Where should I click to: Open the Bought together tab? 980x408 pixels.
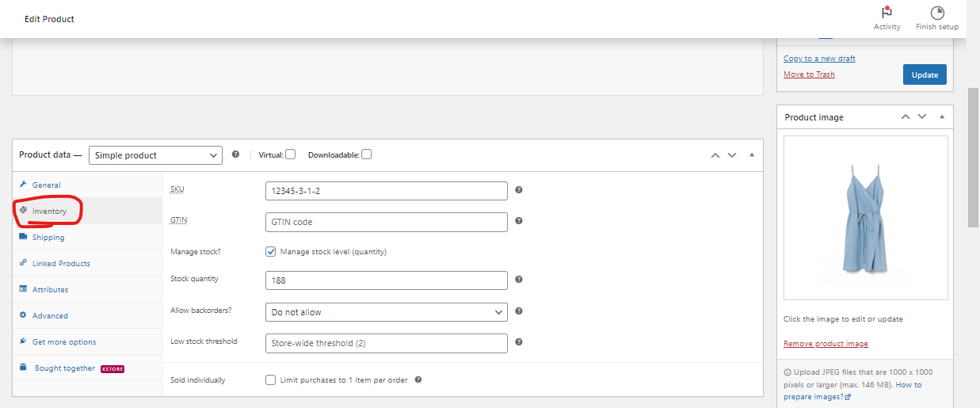point(87,368)
